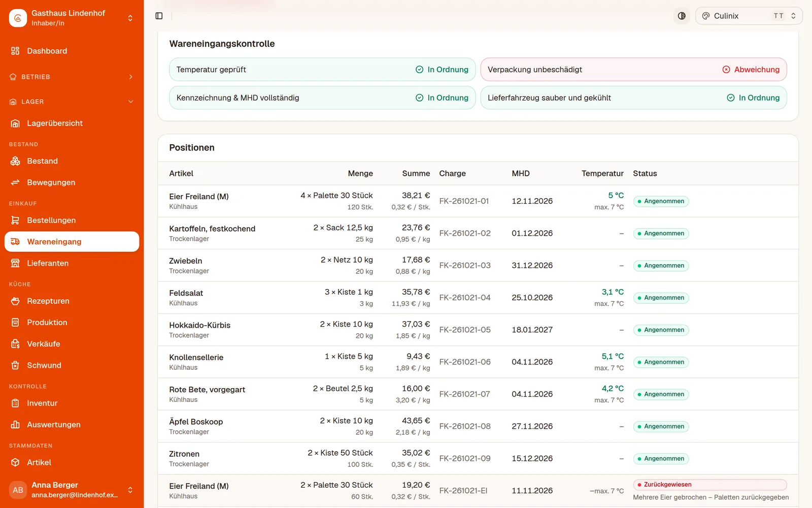Click the Lieferanten store icon

15,263
